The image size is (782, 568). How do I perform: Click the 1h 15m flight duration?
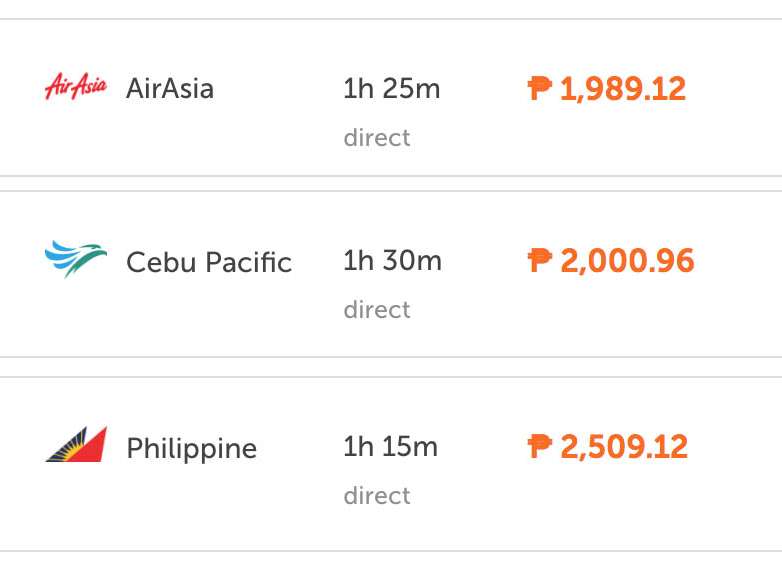click(390, 446)
